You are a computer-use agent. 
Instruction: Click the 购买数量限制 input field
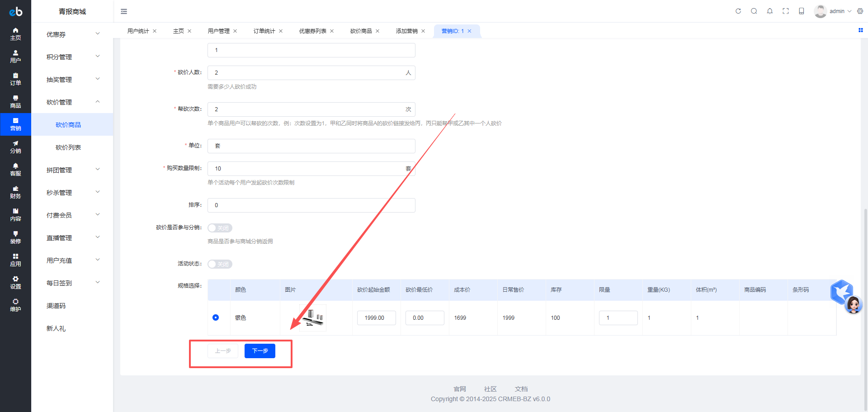311,169
